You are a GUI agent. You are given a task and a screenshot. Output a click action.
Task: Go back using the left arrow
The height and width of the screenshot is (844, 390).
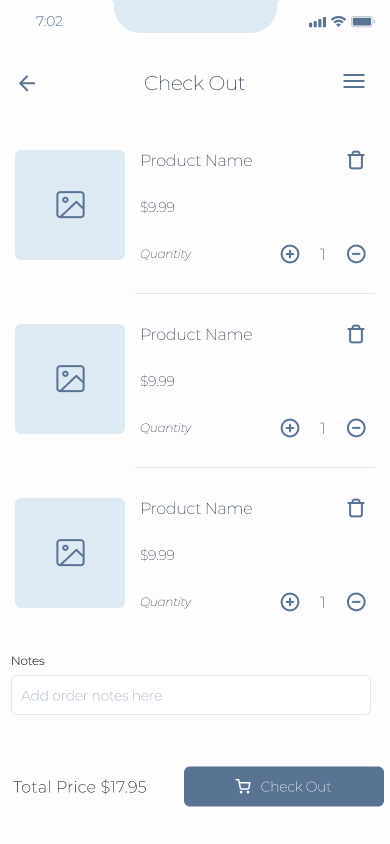point(27,83)
